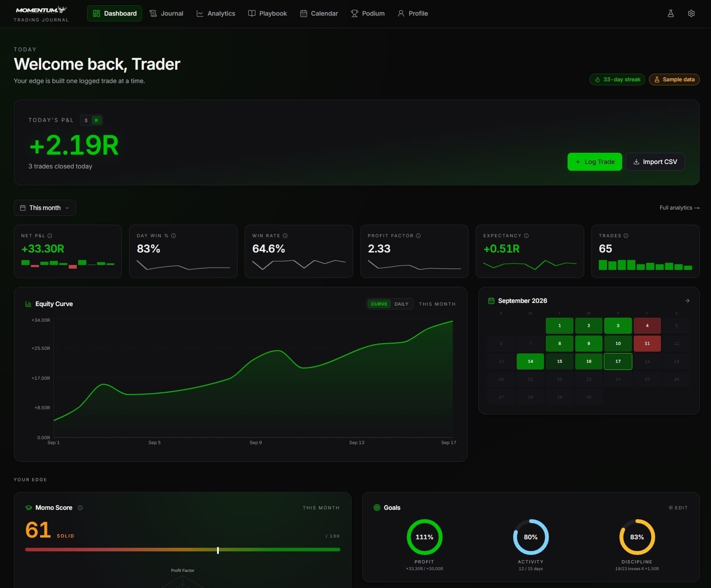Open the Calendar tab
Screen dimensions: 711x588
pyautogui.click(x=319, y=13)
